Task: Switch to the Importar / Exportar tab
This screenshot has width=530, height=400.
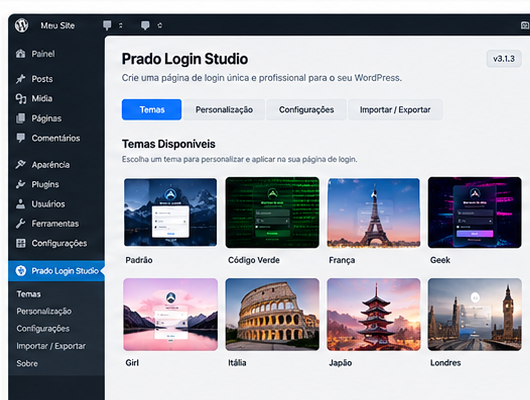Action: point(395,110)
